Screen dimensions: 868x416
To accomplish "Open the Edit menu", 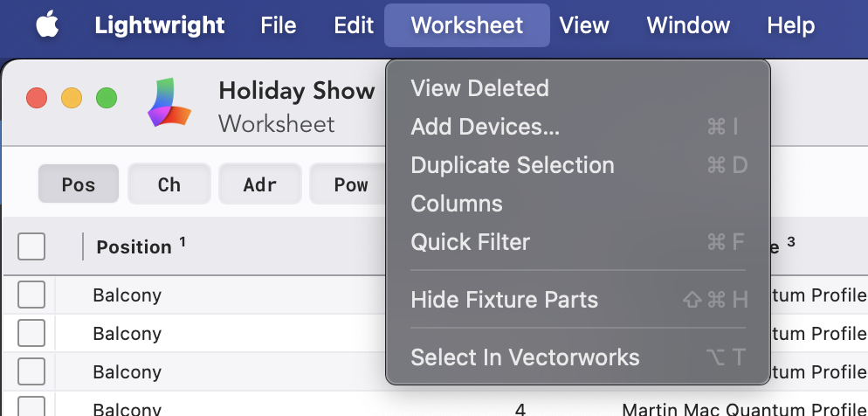I will click(354, 25).
